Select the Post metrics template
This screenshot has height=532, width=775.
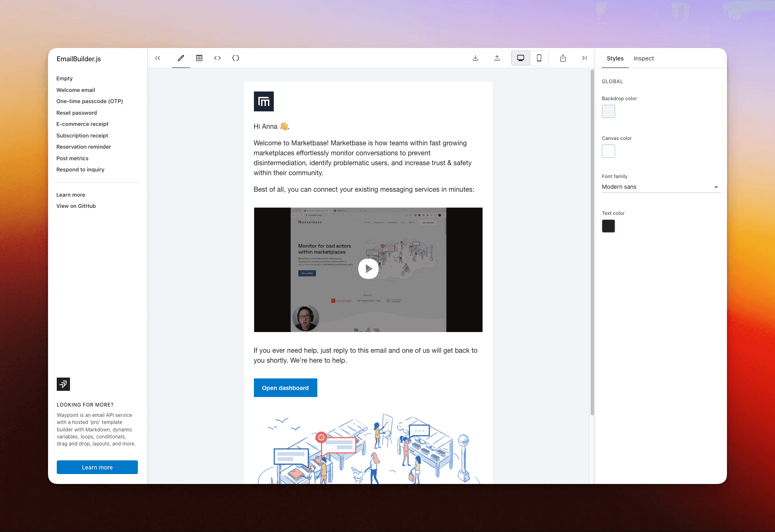(72, 159)
